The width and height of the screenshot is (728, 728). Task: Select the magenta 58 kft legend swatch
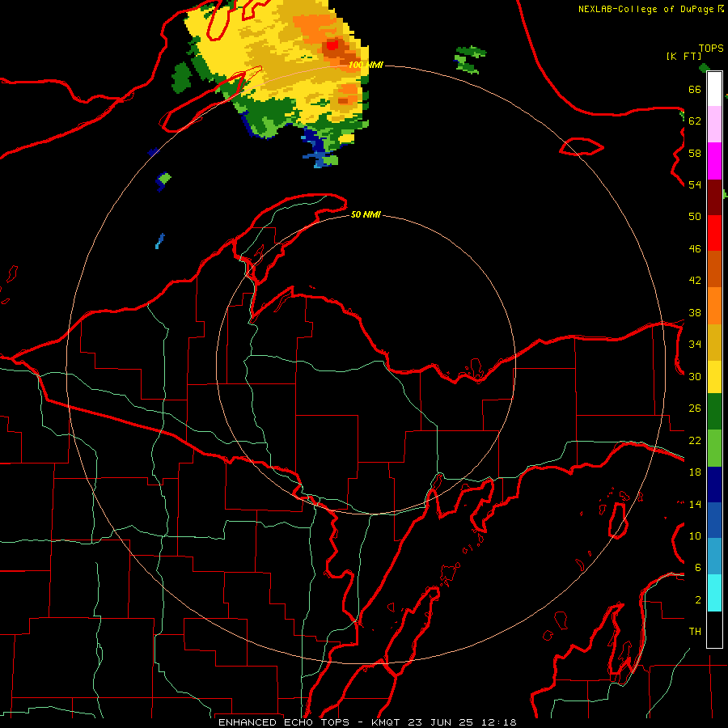[714, 161]
